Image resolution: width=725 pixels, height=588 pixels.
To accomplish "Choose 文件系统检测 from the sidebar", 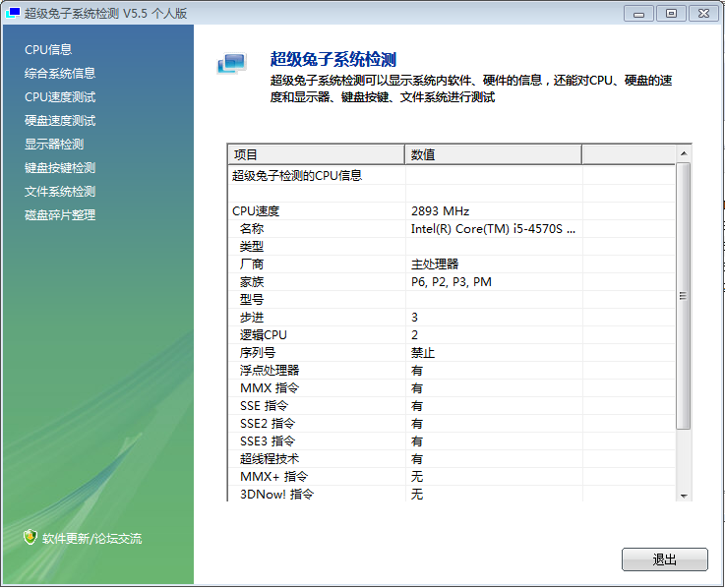I will pyautogui.click(x=60, y=191).
